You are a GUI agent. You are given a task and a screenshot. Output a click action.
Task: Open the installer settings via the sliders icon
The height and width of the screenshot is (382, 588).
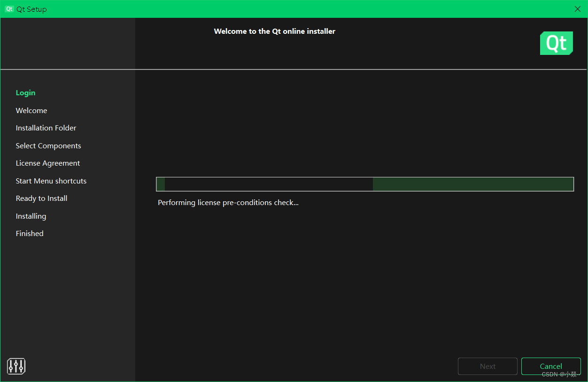click(16, 366)
